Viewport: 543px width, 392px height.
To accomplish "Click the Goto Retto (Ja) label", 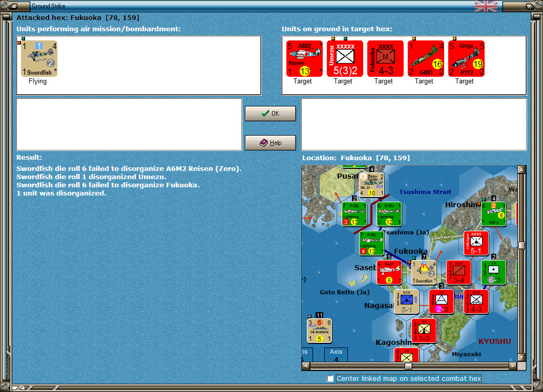I will pyautogui.click(x=345, y=292).
